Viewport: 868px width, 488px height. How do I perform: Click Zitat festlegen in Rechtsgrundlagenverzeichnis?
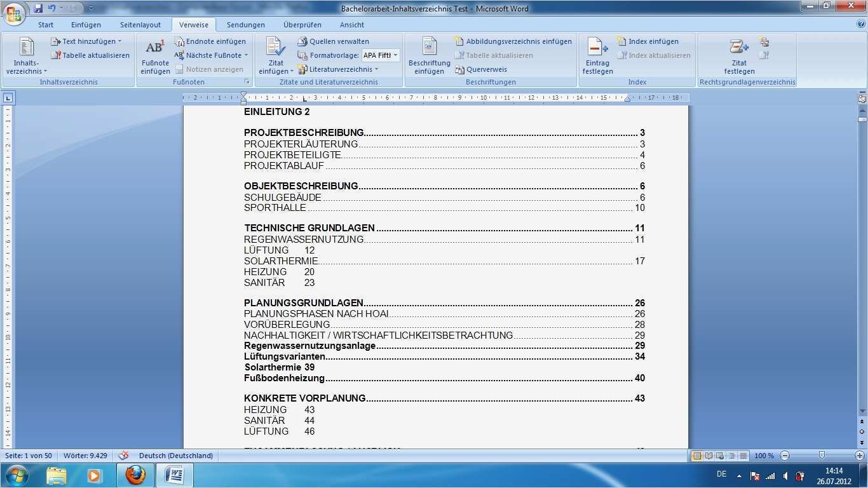tap(738, 56)
